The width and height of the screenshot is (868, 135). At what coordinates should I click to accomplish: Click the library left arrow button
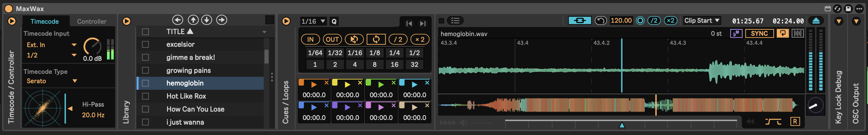pyautogui.click(x=177, y=20)
